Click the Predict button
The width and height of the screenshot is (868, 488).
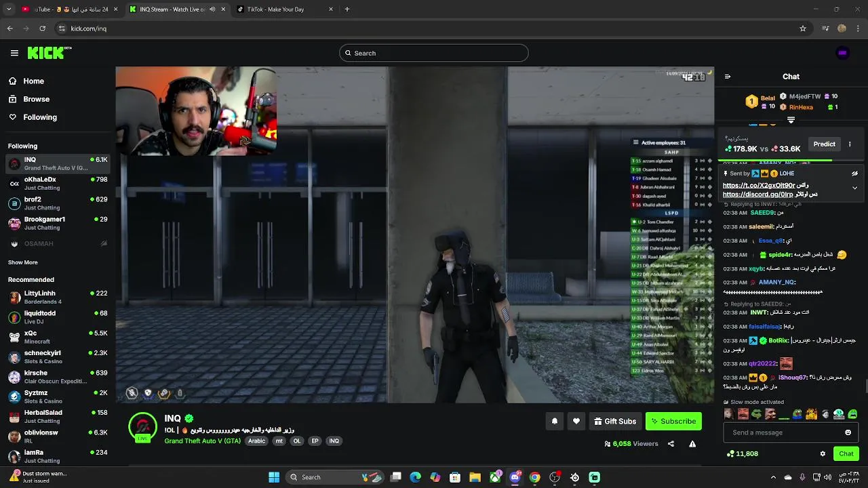point(824,144)
